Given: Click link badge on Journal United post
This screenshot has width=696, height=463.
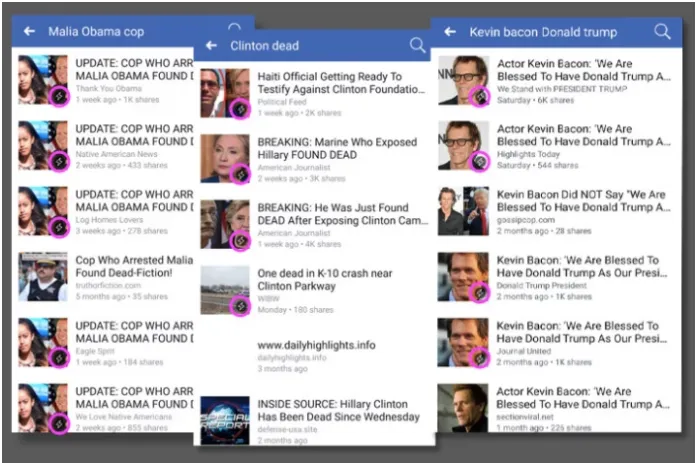Looking at the screenshot, I should pos(480,358).
